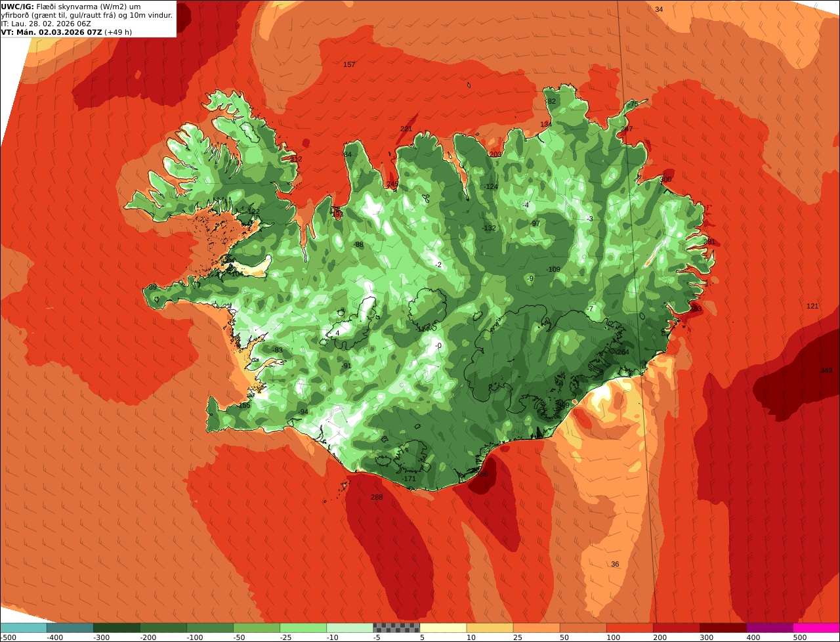Click the legend swatch between -400 and -300
The width and height of the screenshot is (840, 642).
point(70,628)
